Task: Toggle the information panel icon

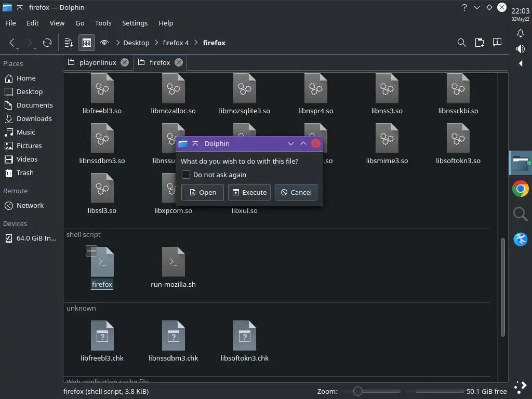Action: tap(497, 43)
